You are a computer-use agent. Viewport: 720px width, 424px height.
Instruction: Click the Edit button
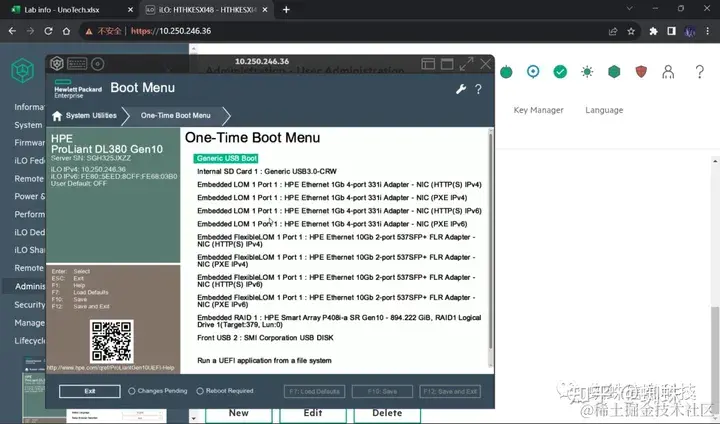click(x=313, y=413)
